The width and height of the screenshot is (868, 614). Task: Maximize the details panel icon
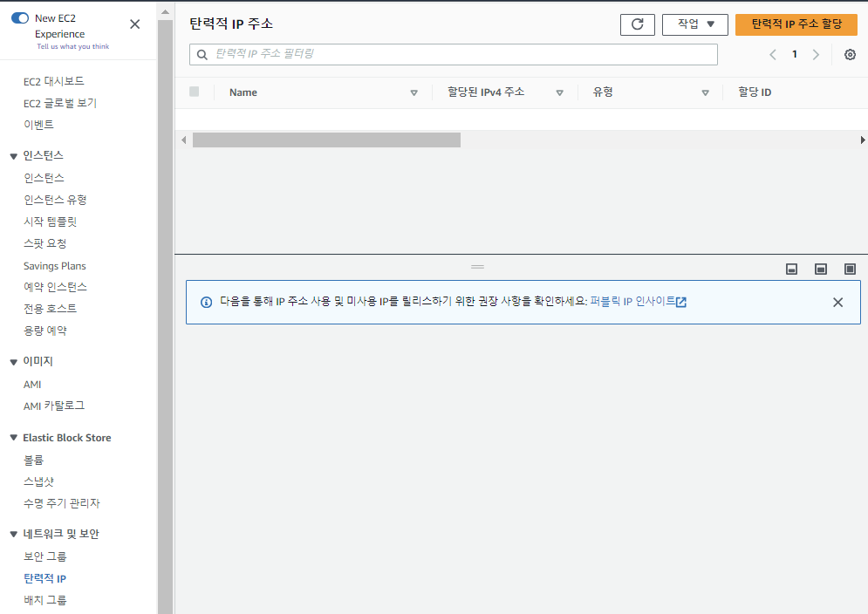pyautogui.click(x=850, y=269)
